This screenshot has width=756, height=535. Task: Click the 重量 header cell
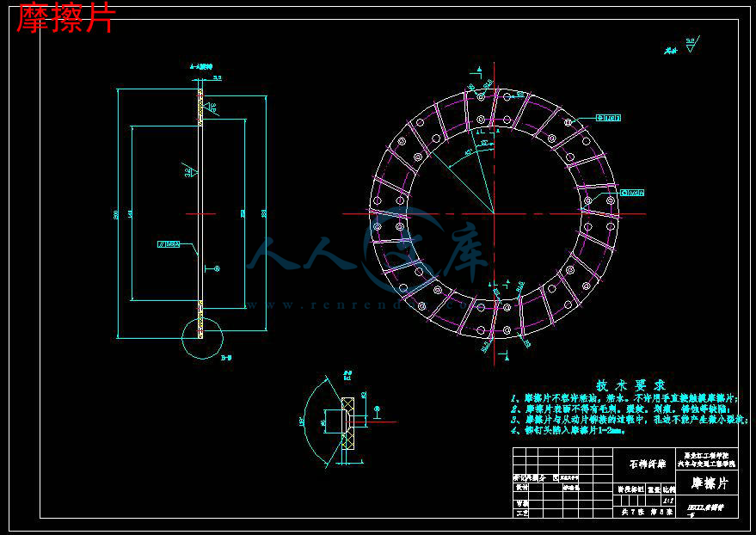(x=655, y=489)
